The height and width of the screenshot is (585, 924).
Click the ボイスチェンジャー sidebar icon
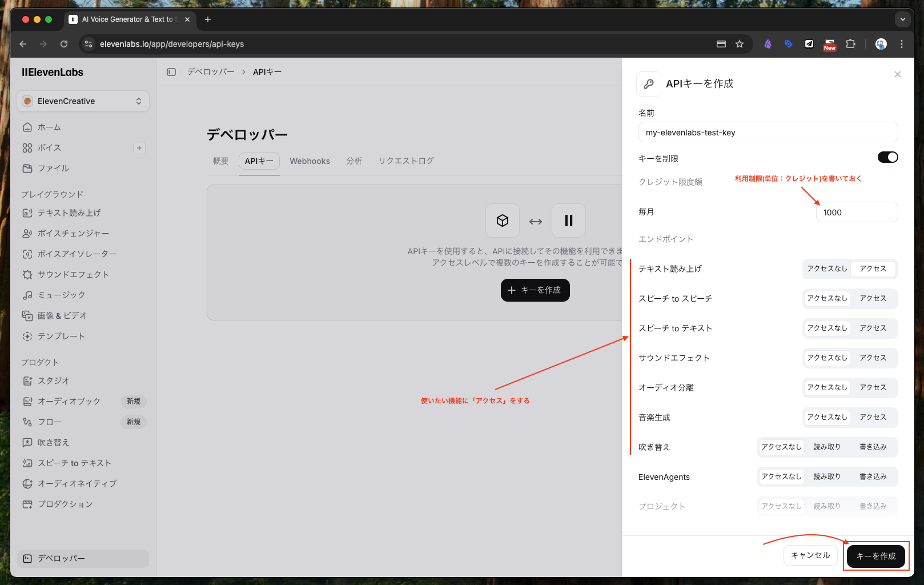coord(27,233)
